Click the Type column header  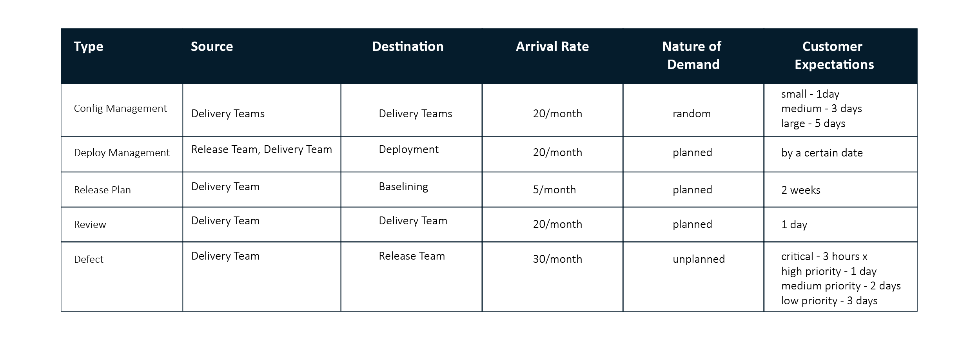coord(89,47)
